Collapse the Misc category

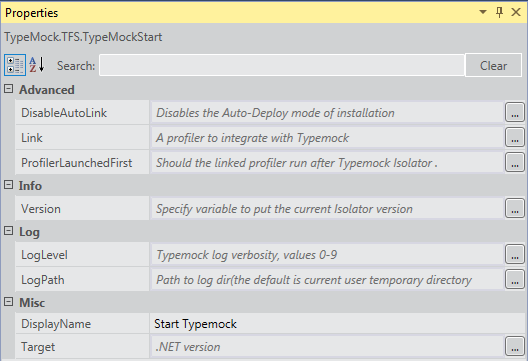click(x=8, y=301)
